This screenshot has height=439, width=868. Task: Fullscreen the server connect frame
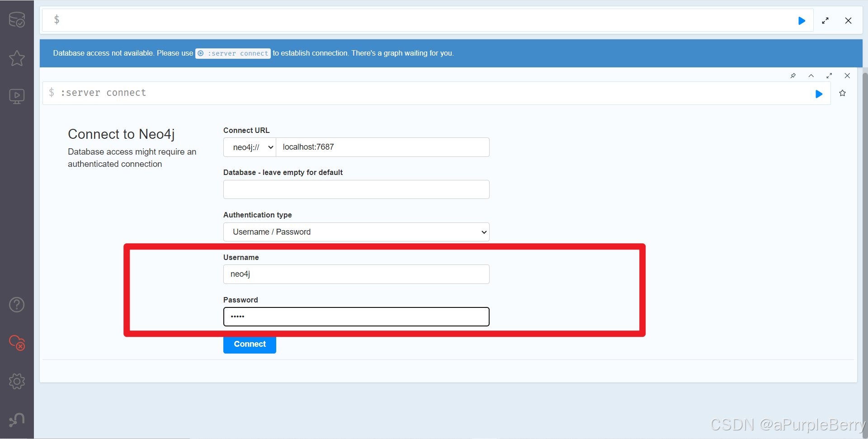tap(829, 76)
